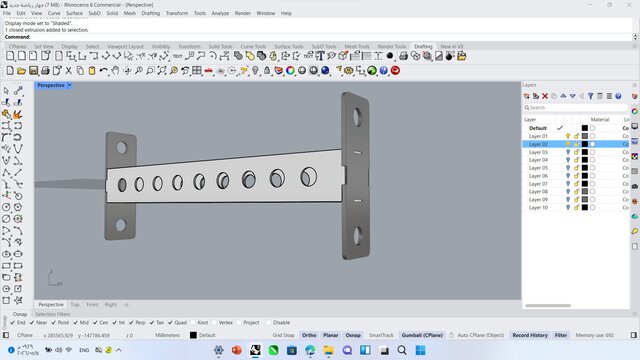Select the Layer 05 row
Image resolution: width=640 pixels, height=360 pixels.
pyautogui.click(x=576, y=168)
